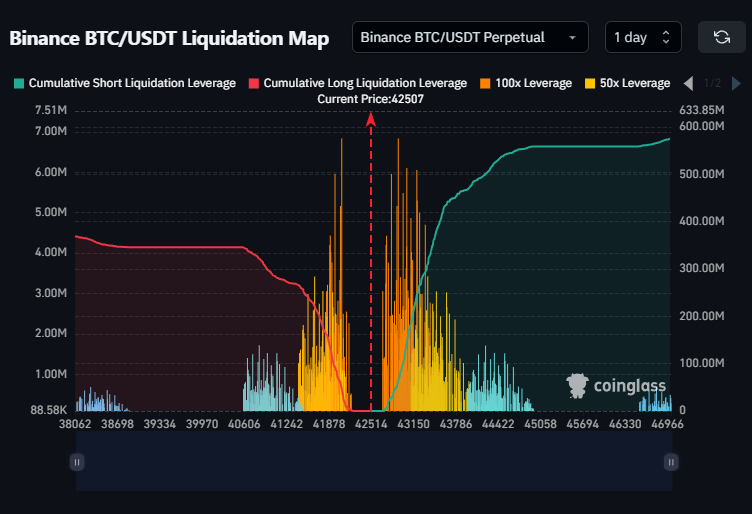Click the red long liquidation color swatch

tap(254, 83)
